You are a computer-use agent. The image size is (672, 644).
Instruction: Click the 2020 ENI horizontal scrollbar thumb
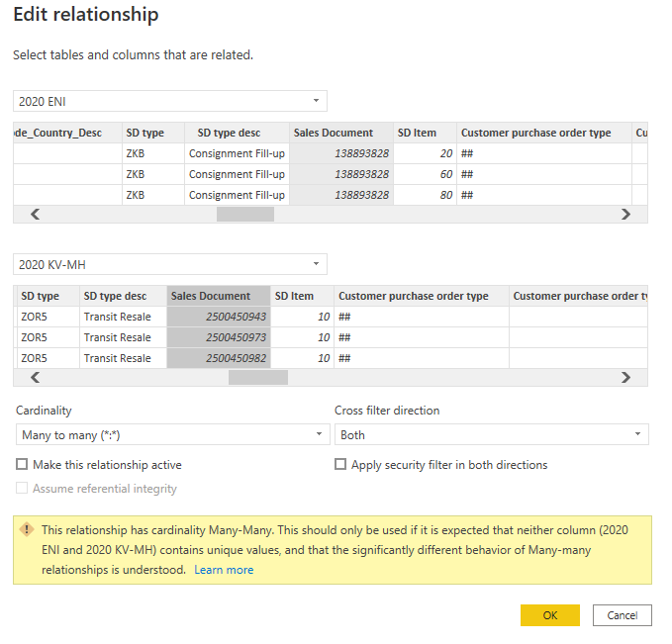[x=245, y=214]
